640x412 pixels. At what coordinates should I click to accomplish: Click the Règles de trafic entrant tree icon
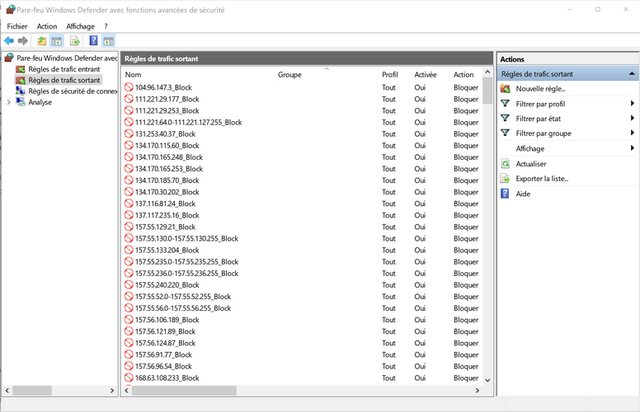tap(20, 69)
